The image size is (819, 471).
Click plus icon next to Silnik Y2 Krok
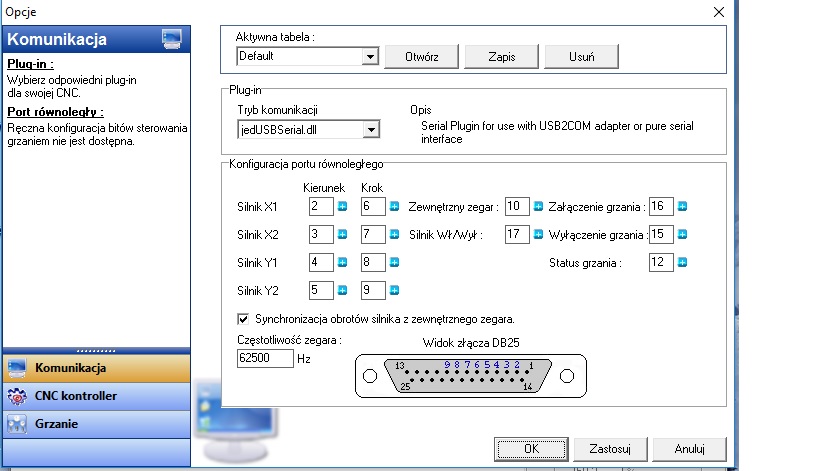(394, 291)
